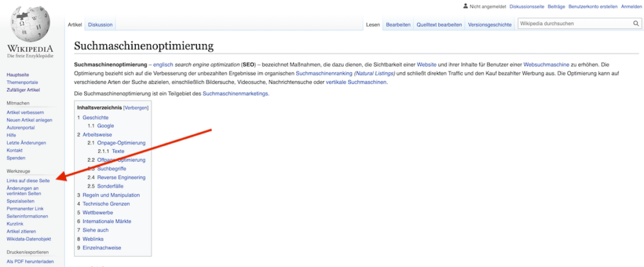The height and width of the screenshot is (267, 644).
Task: Open the Bearbeiten tab
Action: point(398,25)
